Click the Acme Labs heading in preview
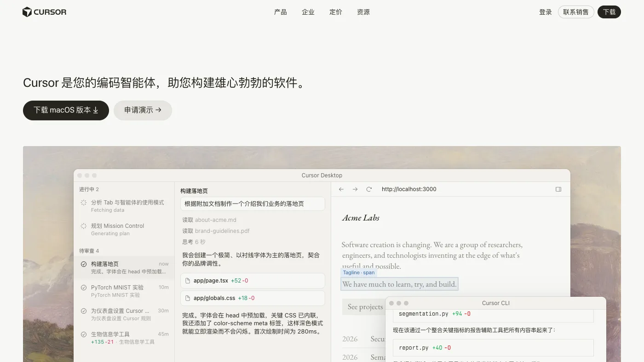Image resolution: width=644 pixels, height=362 pixels. [361, 218]
